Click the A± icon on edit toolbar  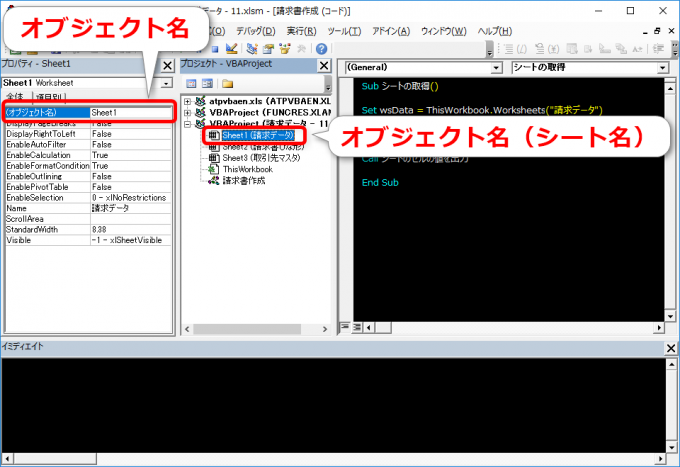tap(637, 49)
